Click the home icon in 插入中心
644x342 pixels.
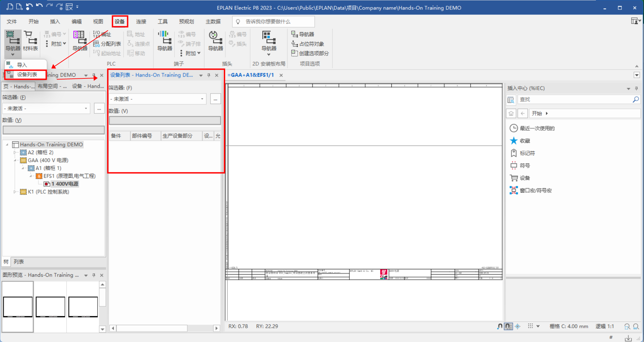coord(511,113)
